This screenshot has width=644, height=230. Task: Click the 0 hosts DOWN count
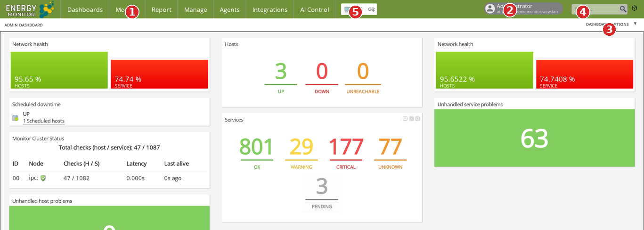pyautogui.click(x=322, y=72)
